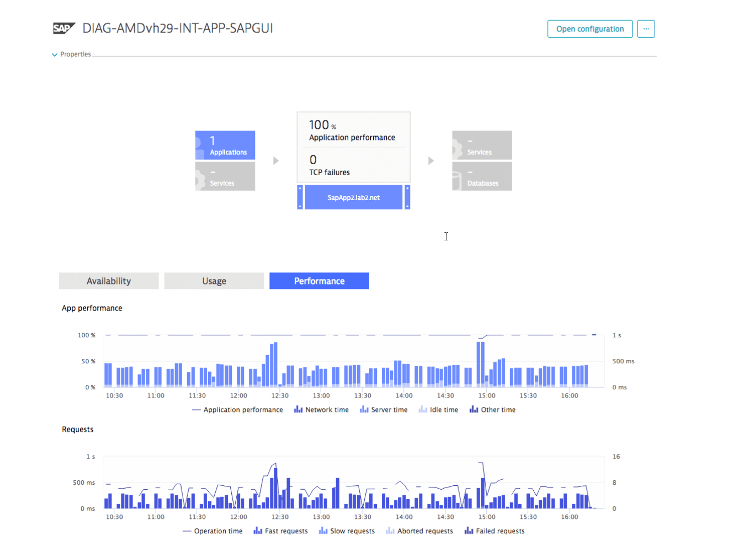Select the Applications tile showing 1
Screen dimensions: 746x560
[225, 145]
